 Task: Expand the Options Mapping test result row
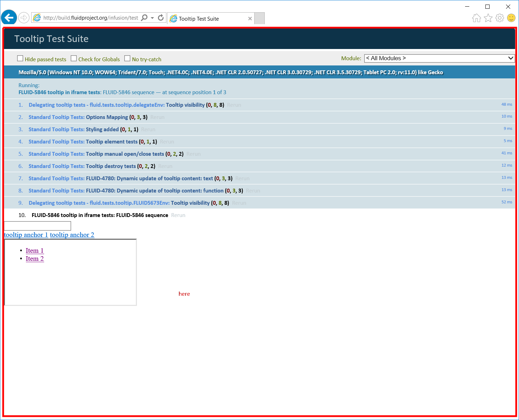[x=107, y=117]
